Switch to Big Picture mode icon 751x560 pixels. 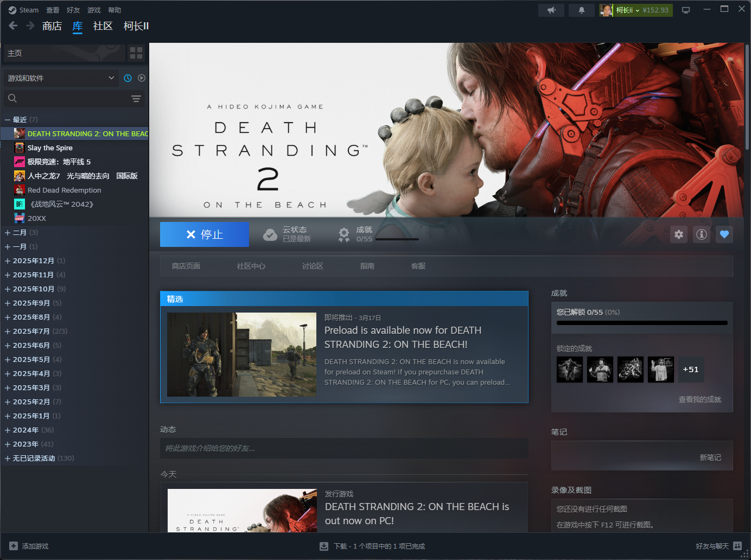(686, 10)
